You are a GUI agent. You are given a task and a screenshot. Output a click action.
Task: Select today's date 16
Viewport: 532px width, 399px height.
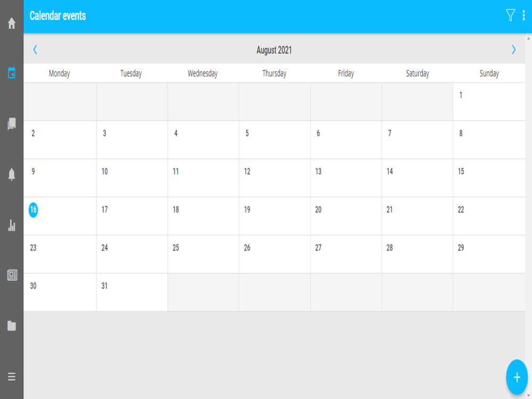point(33,210)
